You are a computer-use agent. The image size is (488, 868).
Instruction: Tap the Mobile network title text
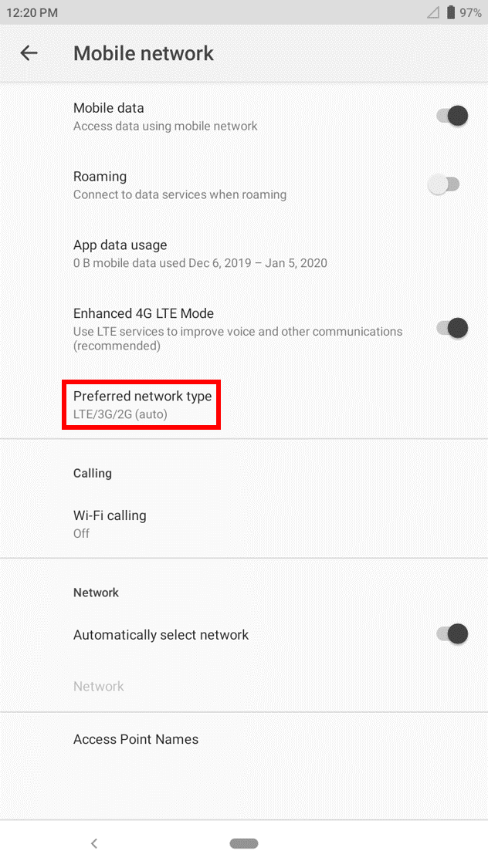143,53
